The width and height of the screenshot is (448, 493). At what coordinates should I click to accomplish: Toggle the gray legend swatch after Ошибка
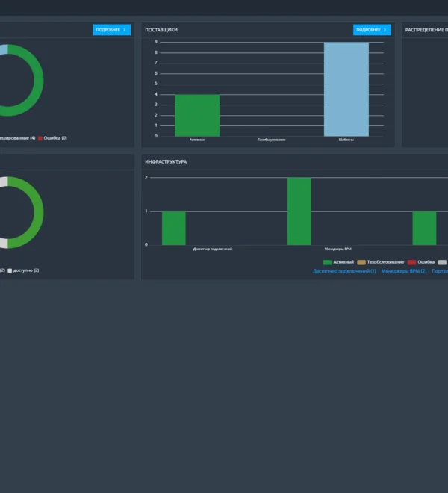[442, 262]
